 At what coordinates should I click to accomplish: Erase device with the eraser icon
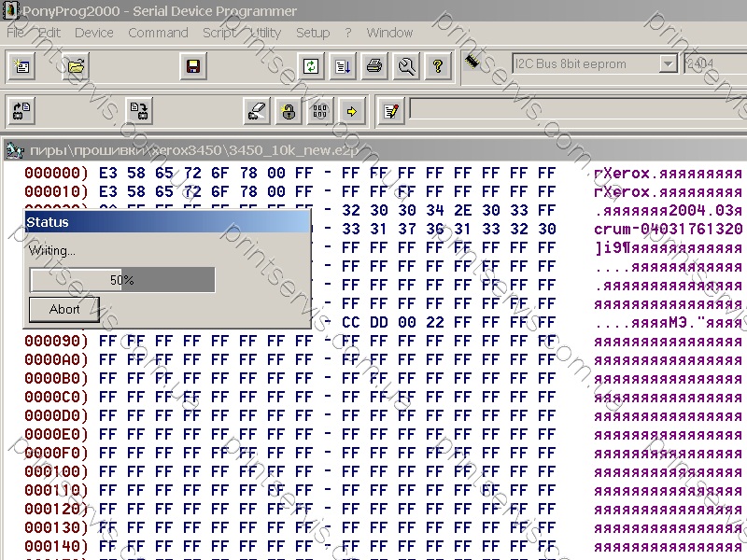coord(257,111)
